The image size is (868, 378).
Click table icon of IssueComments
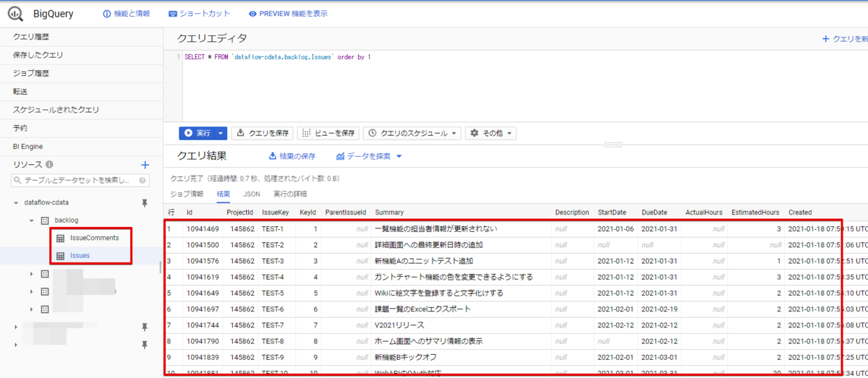[61, 238]
